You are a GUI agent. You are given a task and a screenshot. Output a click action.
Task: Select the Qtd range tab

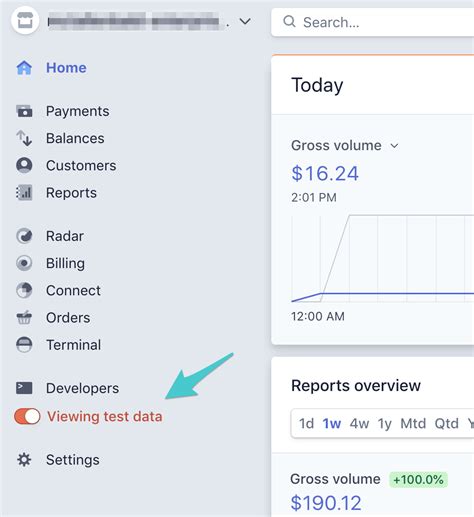click(x=447, y=424)
